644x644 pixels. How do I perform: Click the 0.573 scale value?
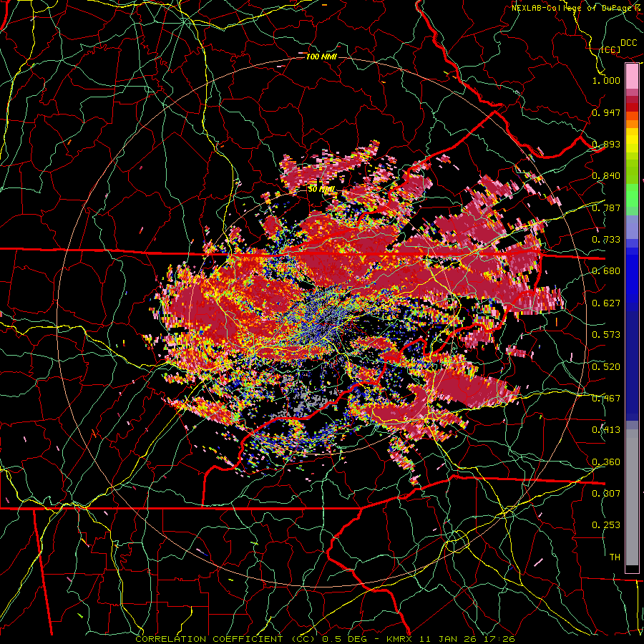point(606,335)
